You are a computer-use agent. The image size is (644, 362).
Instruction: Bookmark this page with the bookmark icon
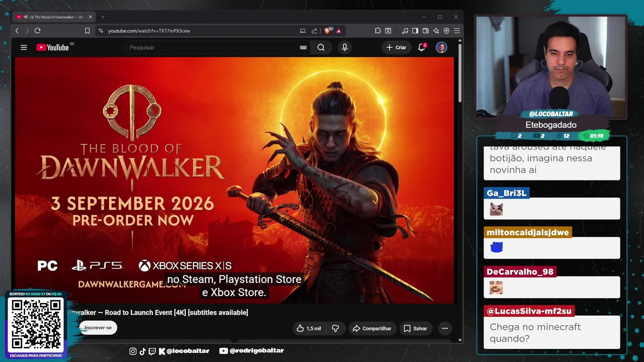(x=87, y=31)
